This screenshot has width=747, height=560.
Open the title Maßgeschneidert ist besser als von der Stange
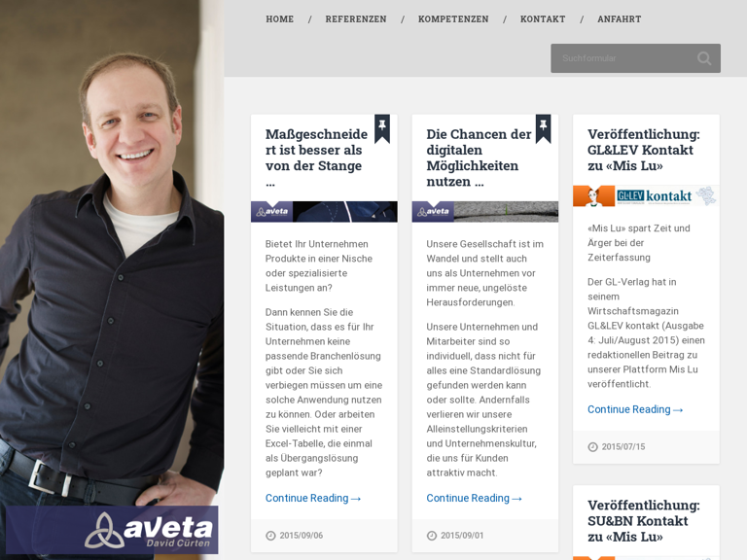pyautogui.click(x=316, y=157)
